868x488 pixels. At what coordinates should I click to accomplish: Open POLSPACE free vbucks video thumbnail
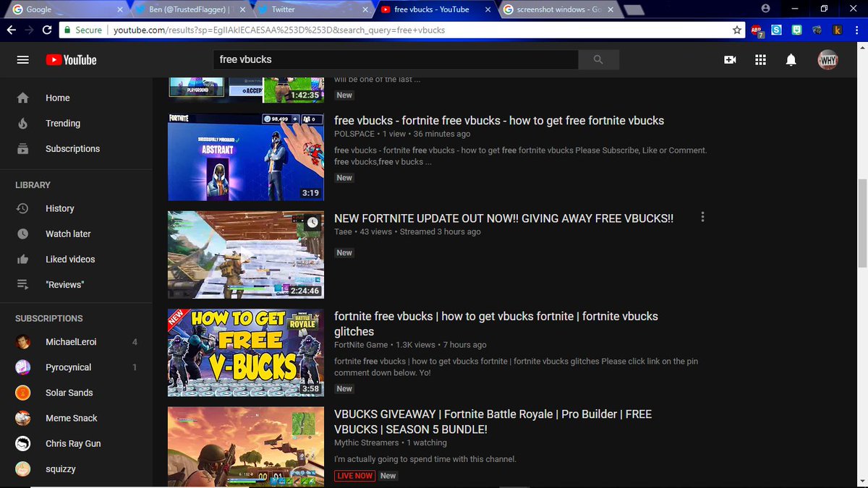pyautogui.click(x=246, y=157)
